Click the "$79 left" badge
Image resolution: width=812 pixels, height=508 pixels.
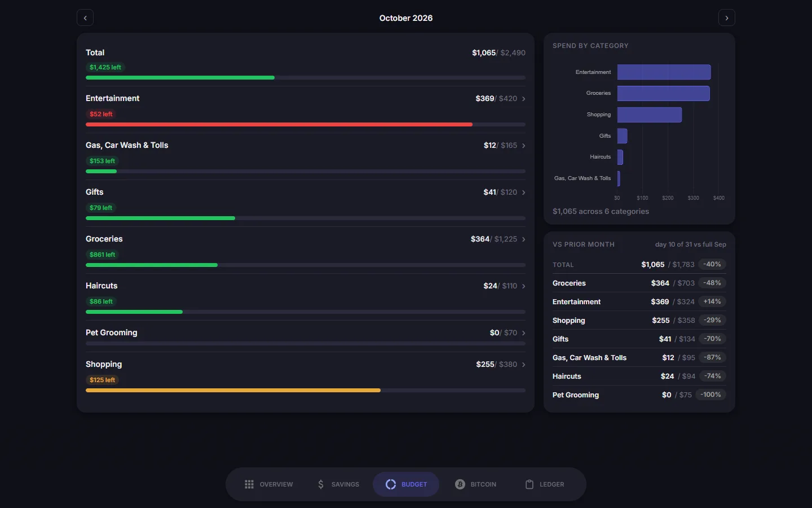101,208
